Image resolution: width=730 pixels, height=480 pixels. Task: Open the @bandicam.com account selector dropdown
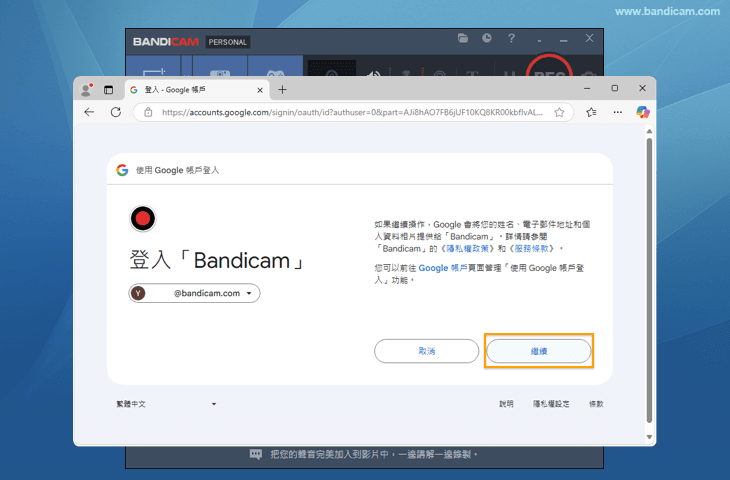[x=195, y=293]
